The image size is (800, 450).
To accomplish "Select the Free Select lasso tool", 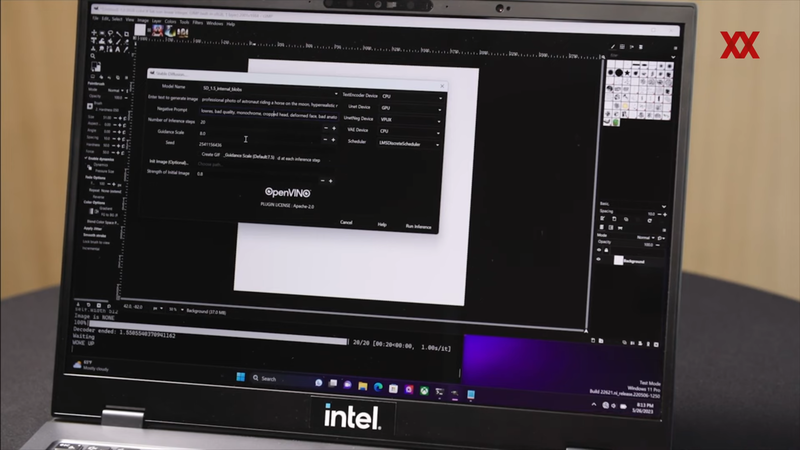I will [110, 33].
